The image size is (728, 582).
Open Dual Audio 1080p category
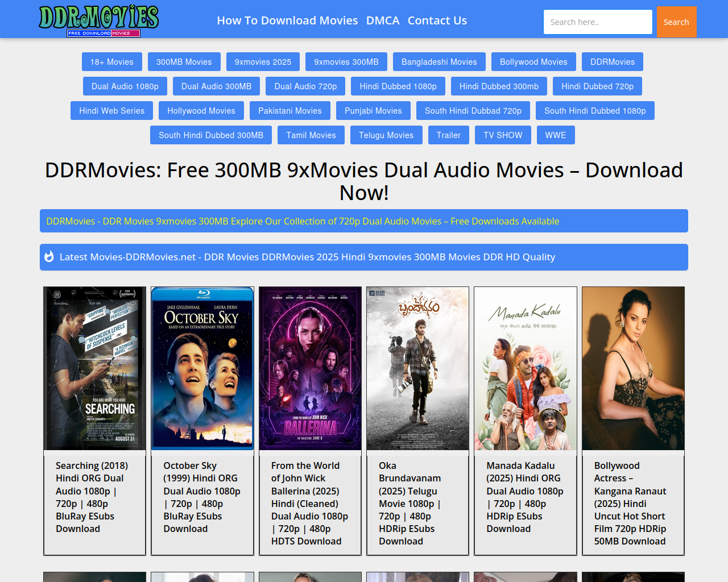pyautogui.click(x=125, y=86)
